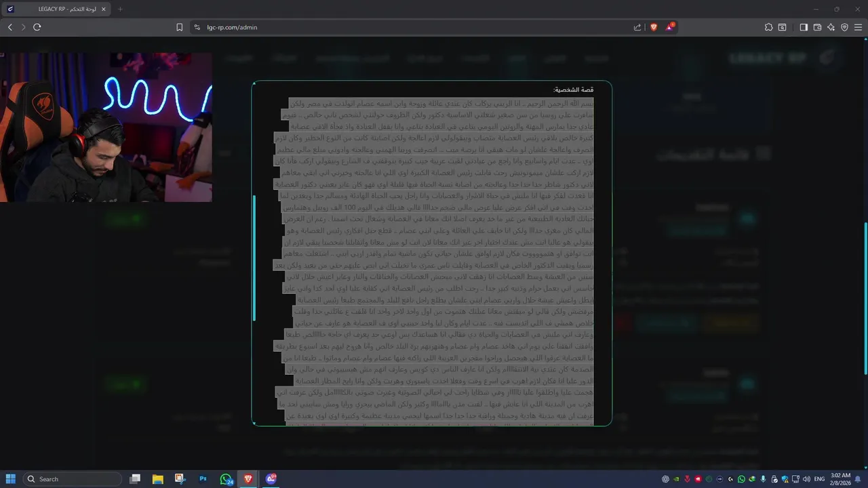Switch to Brave browser in the taskbar
This screenshot has height=488, width=868.
(x=248, y=479)
